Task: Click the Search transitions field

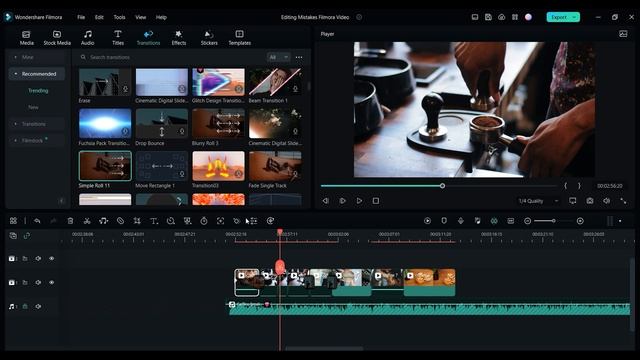Action: [x=171, y=57]
